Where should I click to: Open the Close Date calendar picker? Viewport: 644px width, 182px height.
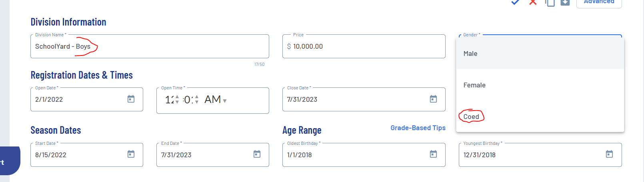point(433,99)
